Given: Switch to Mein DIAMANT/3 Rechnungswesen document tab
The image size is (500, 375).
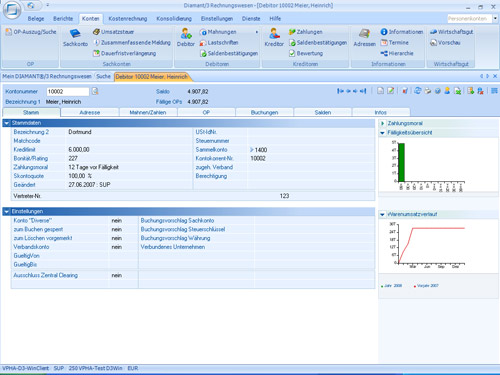Looking at the screenshot, I should pos(47,76).
